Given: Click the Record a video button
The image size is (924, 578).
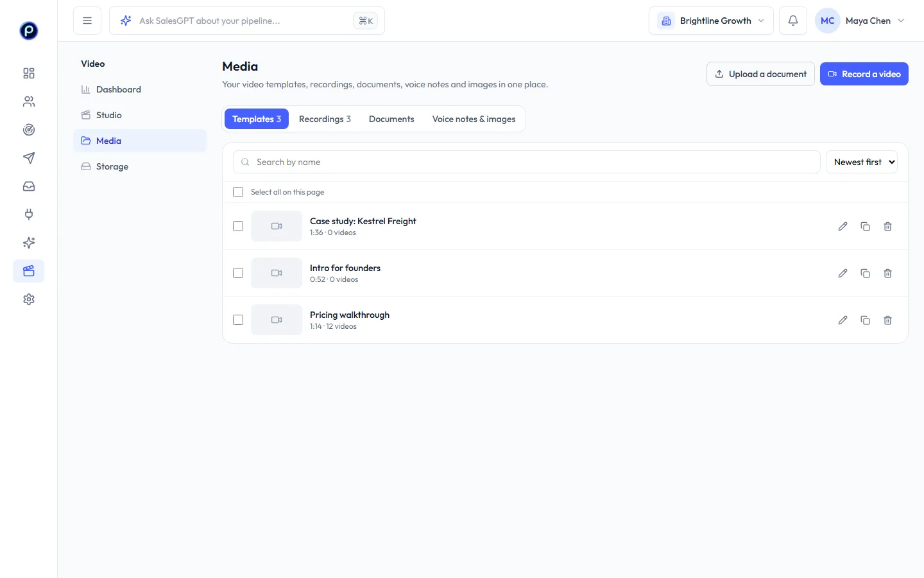Looking at the screenshot, I should (x=864, y=74).
